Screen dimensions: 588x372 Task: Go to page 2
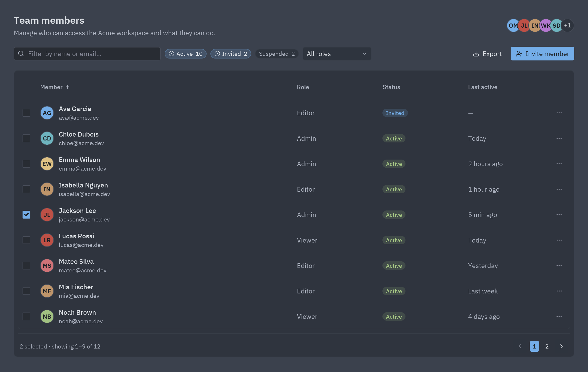pos(547,346)
